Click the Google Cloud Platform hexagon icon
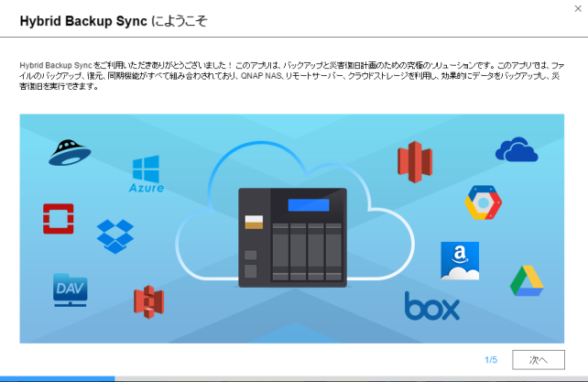This screenshot has width=588, height=382. [484, 202]
